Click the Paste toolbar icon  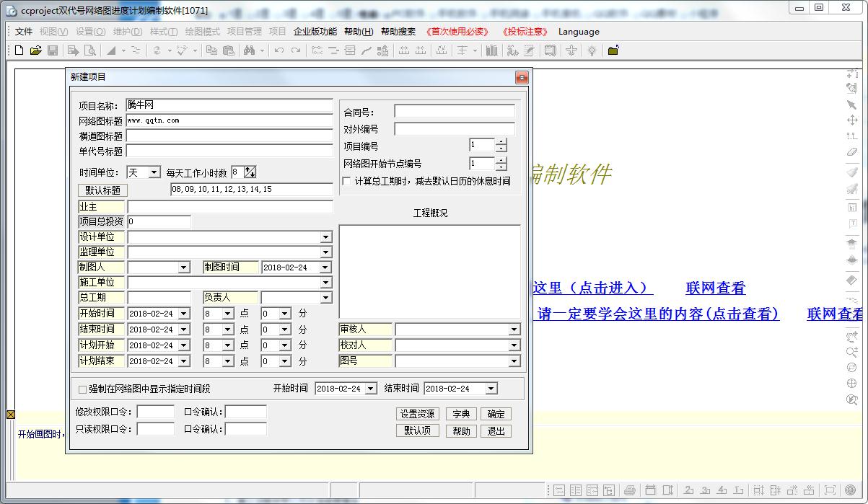point(228,50)
